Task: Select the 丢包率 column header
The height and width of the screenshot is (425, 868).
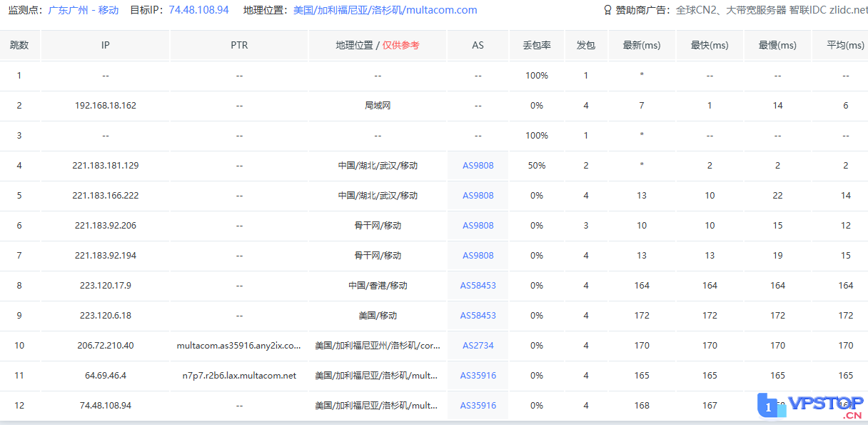Action: [x=536, y=45]
